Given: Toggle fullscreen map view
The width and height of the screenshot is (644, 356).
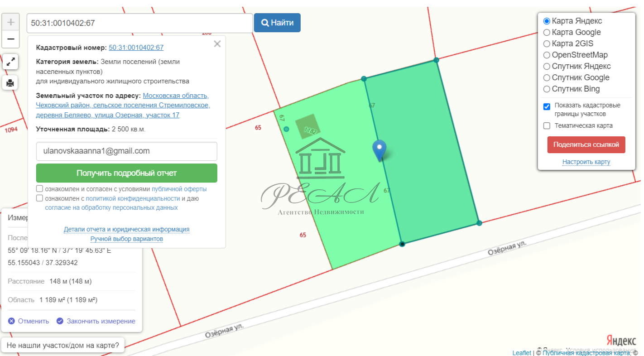Looking at the screenshot, I should (x=10, y=62).
